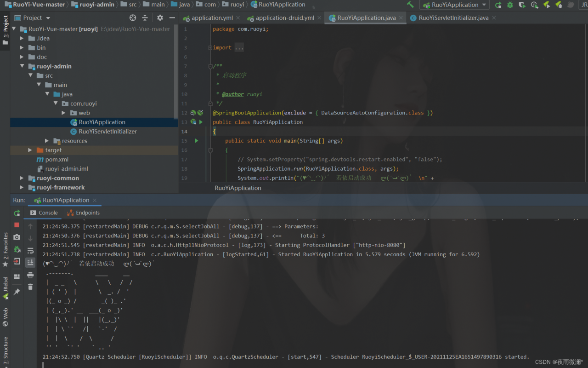Expand the bin folder
The width and height of the screenshot is (588, 368).
[x=22, y=47]
